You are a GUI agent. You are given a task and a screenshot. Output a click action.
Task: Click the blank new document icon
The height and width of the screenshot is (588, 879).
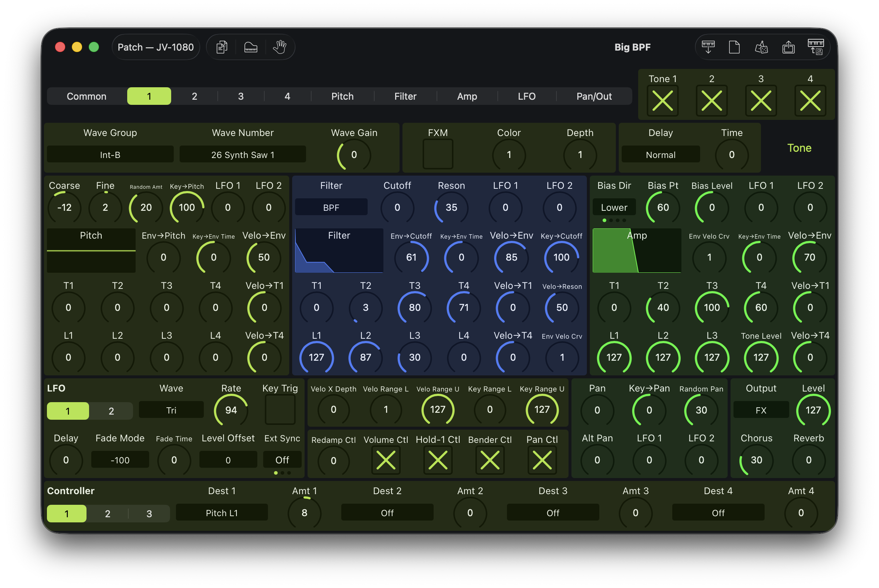(x=734, y=47)
